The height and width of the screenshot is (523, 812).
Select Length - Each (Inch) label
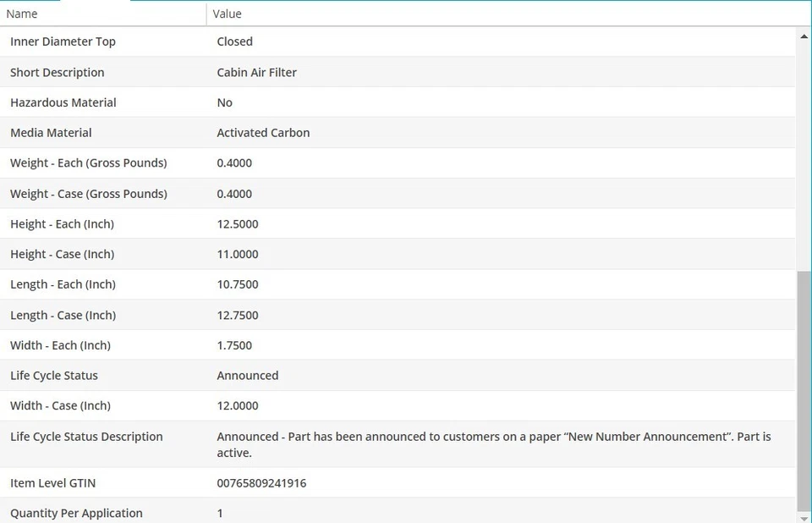(x=63, y=284)
